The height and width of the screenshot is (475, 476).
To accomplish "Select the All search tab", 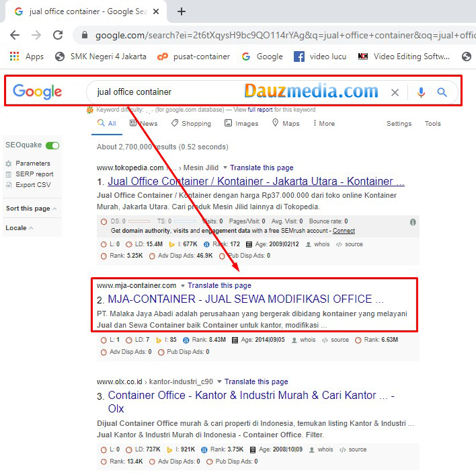I will click(107, 123).
